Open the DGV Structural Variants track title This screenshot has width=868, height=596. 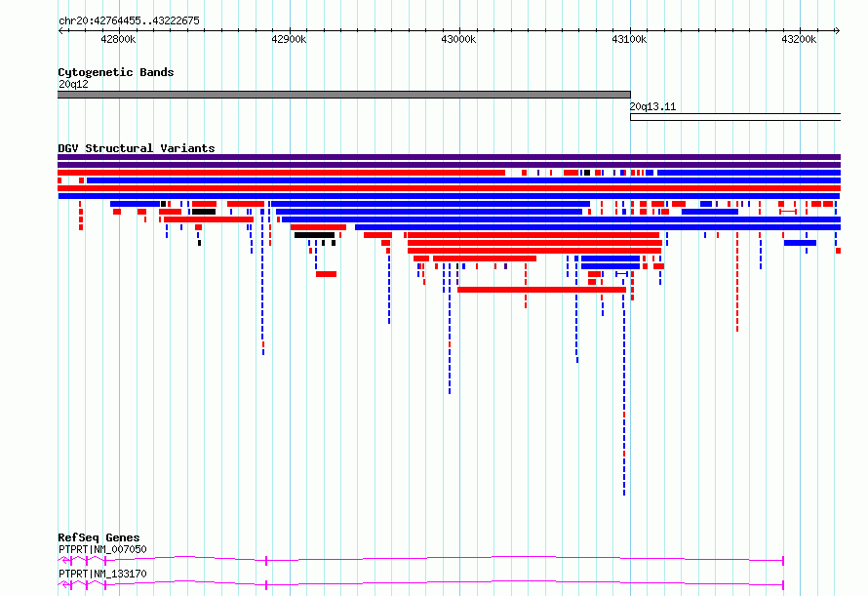[137, 148]
